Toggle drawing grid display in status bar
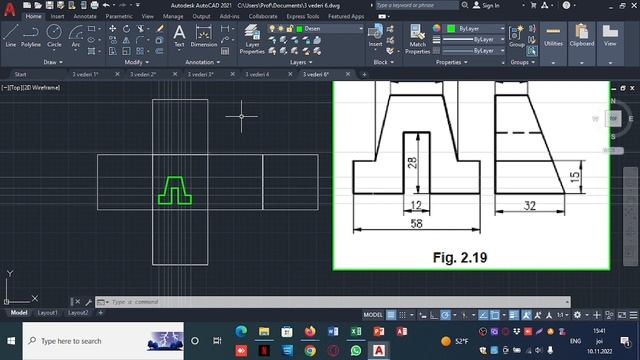Image resolution: width=640 pixels, height=360 pixels. point(391,315)
